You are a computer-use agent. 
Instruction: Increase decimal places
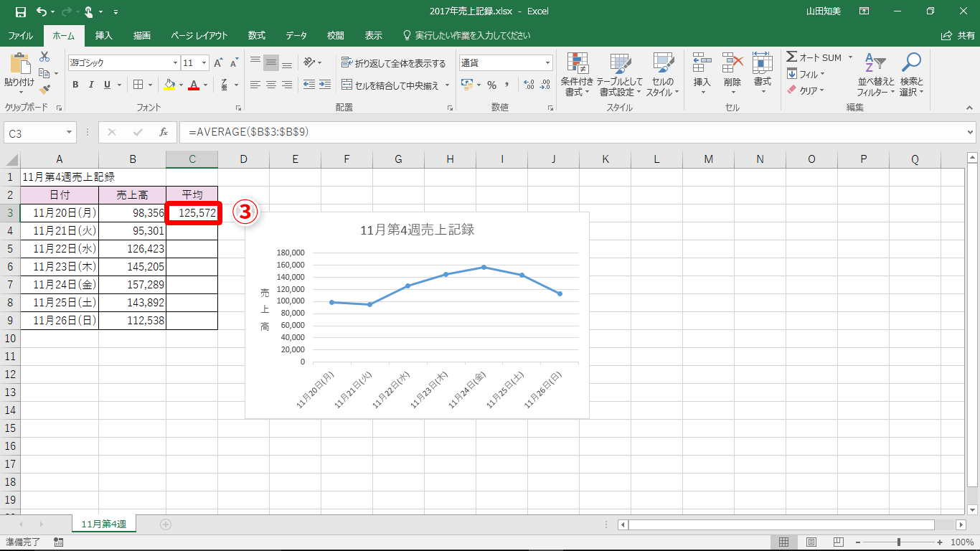click(x=529, y=85)
